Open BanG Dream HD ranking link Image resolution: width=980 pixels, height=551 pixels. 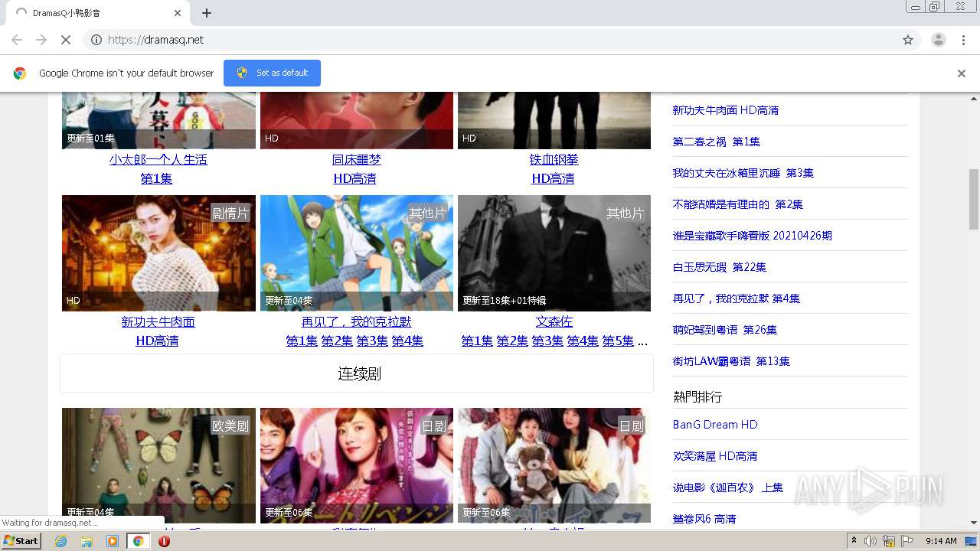coord(715,425)
